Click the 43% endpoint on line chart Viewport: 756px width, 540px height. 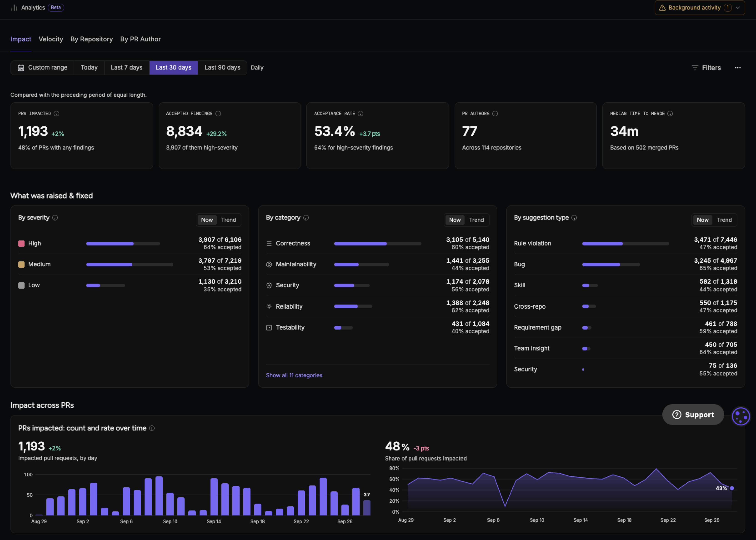732,488
